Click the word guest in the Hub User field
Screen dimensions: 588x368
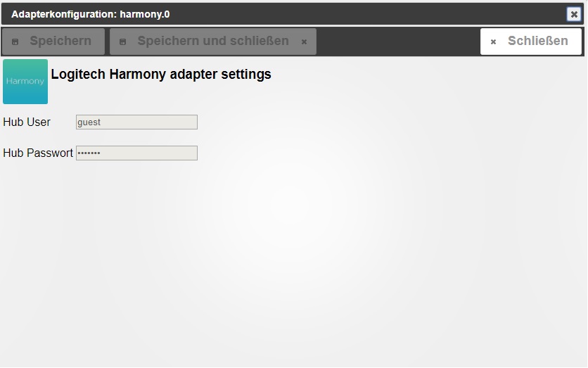click(x=89, y=122)
